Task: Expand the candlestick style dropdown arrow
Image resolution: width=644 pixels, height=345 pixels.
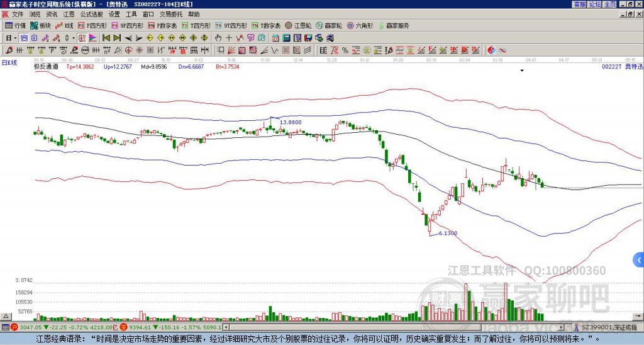Action: pyautogui.click(x=74, y=38)
